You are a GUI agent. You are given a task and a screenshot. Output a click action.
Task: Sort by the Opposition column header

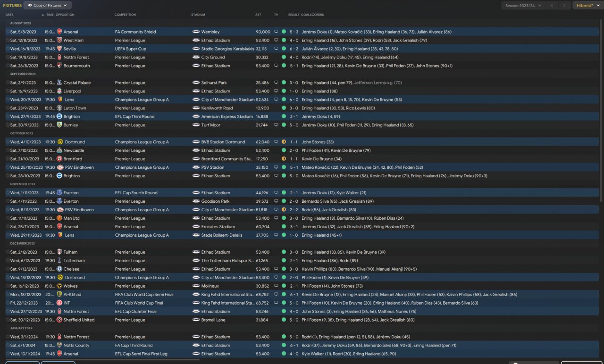(x=65, y=15)
